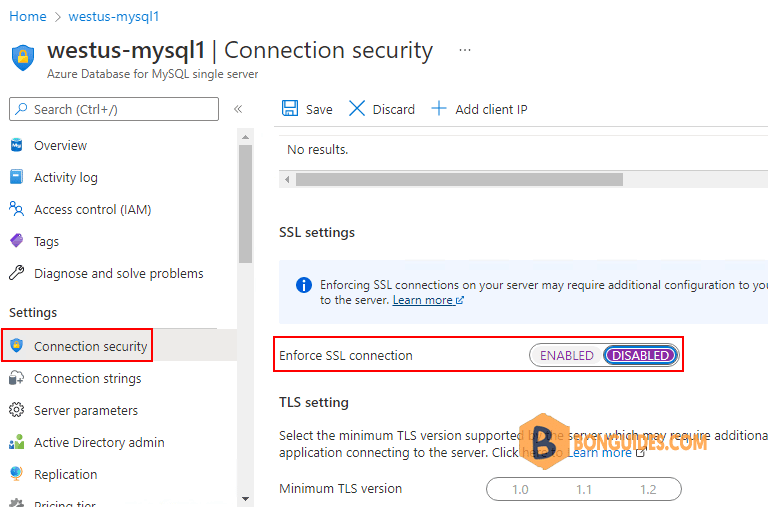The image size is (768, 507).
Task: Set Enforce SSL connection to DISABLED
Action: tap(641, 355)
